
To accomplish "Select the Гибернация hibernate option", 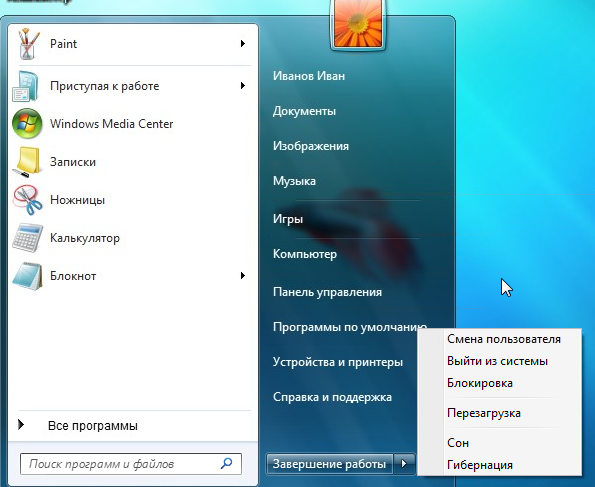I will pyautogui.click(x=480, y=465).
